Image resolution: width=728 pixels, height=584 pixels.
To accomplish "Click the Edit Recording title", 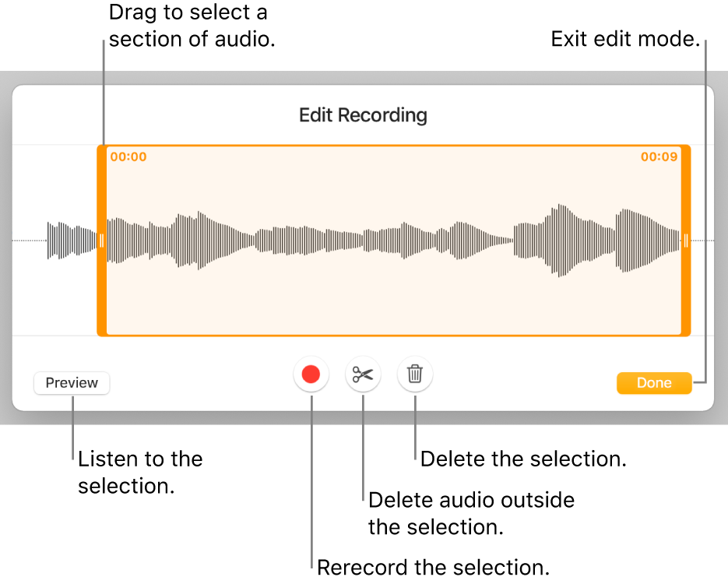I will 363,115.
